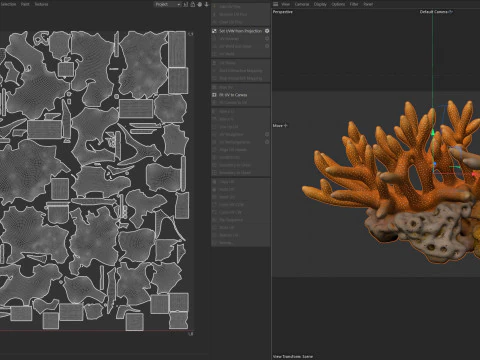Open UV Weld and Relax settings gear
Viewport: 480px width, 360px height.
point(267,46)
